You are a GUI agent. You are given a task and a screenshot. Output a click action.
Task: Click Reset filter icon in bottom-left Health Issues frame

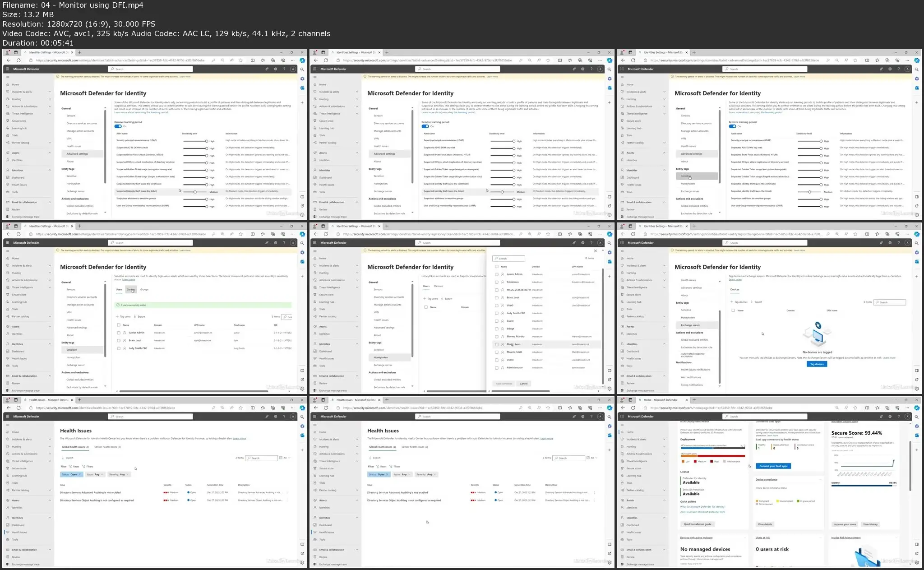coord(70,466)
